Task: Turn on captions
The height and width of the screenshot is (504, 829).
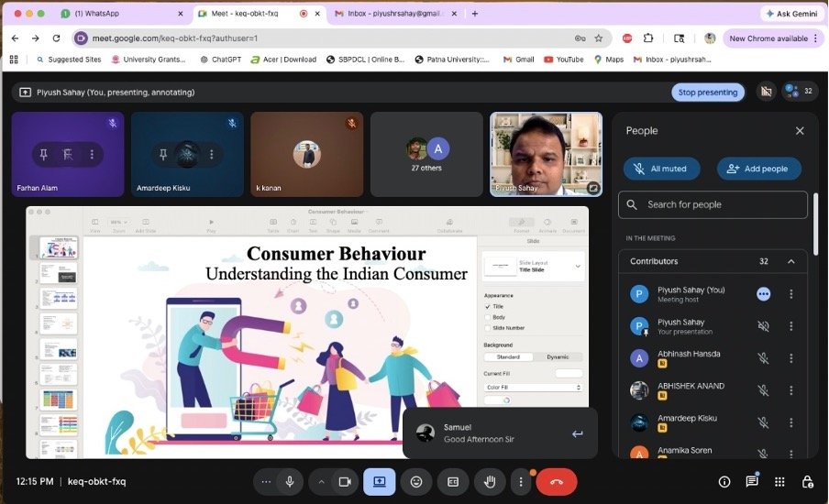Action: coord(453,482)
